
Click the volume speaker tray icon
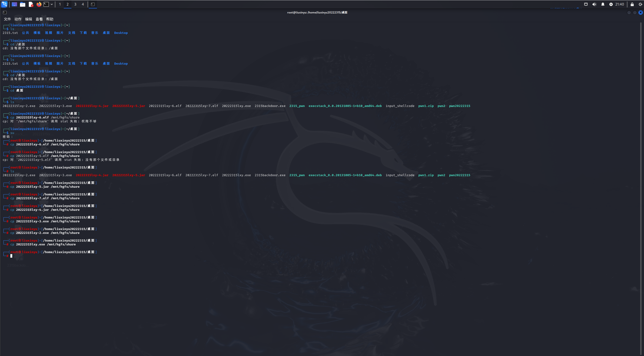click(594, 4)
